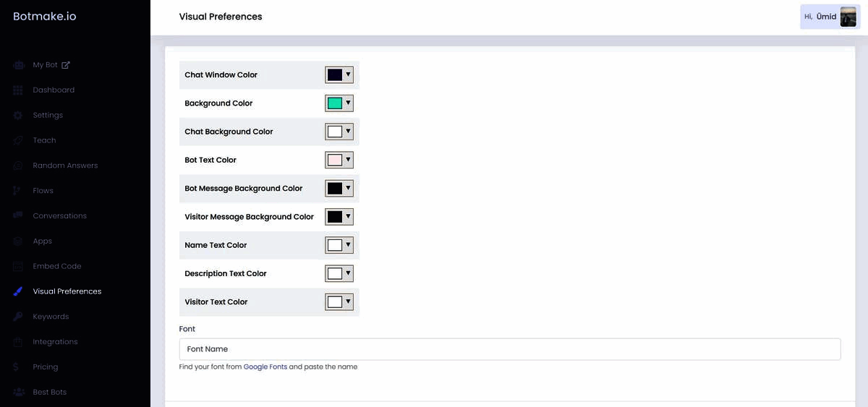
Task: Expand the Visitor Text Color dropdown arrow
Action: pos(348,301)
